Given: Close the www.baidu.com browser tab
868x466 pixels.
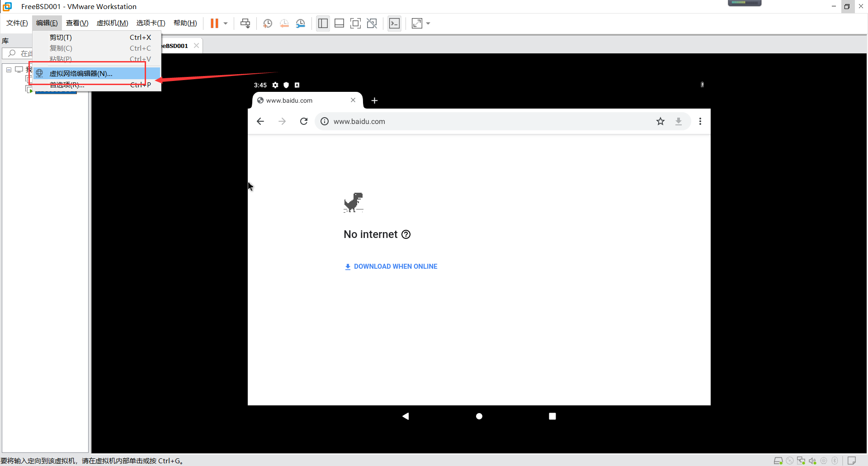Looking at the screenshot, I should coord(353,100).
